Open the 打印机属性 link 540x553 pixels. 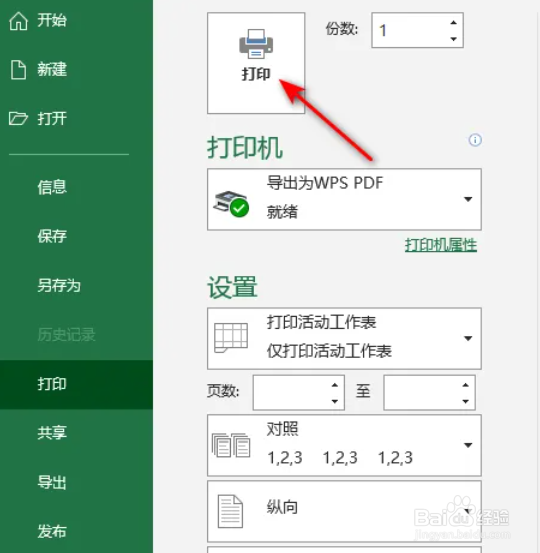(441, 245)
